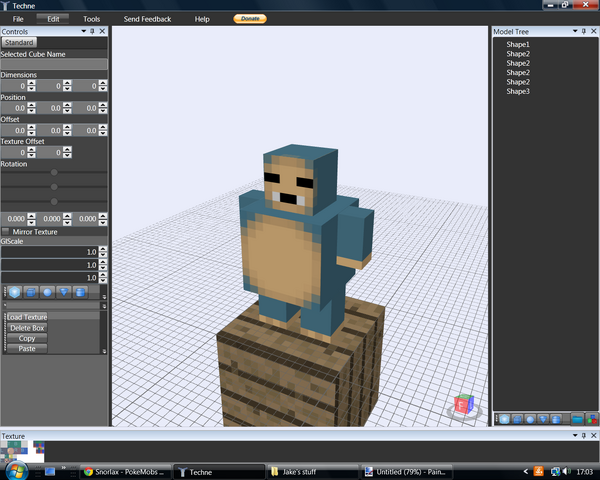Expand the shape toolbar overflow arrow in Controls
600x480 pixels.
(104, 297)
